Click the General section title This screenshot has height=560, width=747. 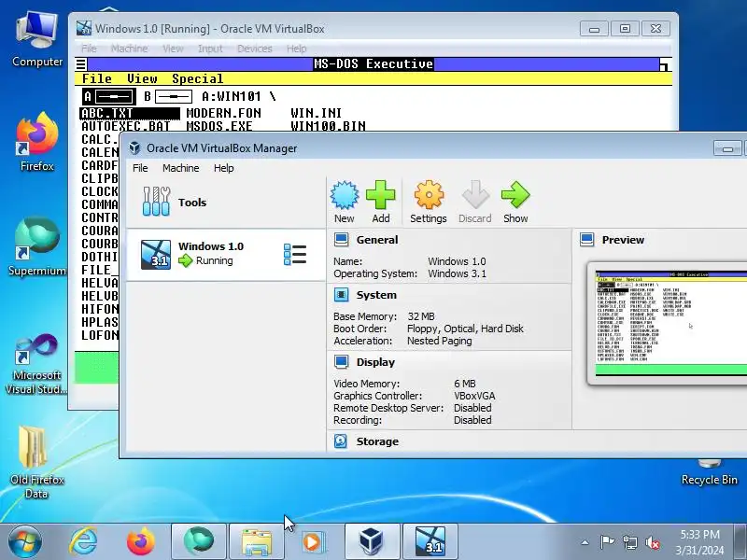coord(377,240)
